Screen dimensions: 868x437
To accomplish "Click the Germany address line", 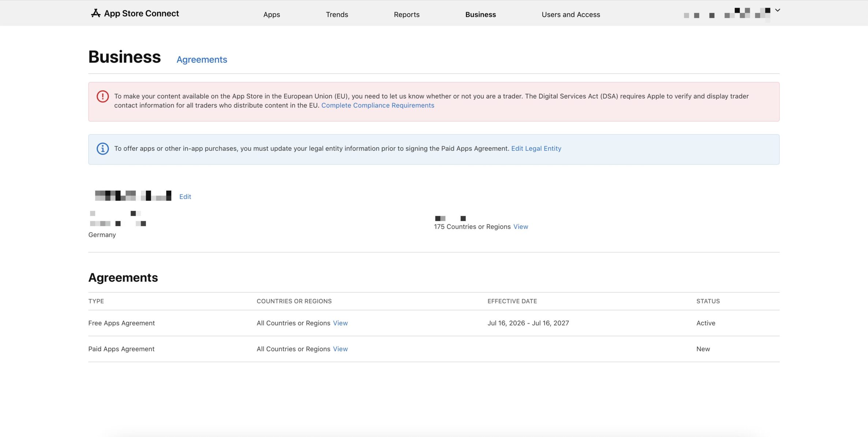I will tap(102, 235).
